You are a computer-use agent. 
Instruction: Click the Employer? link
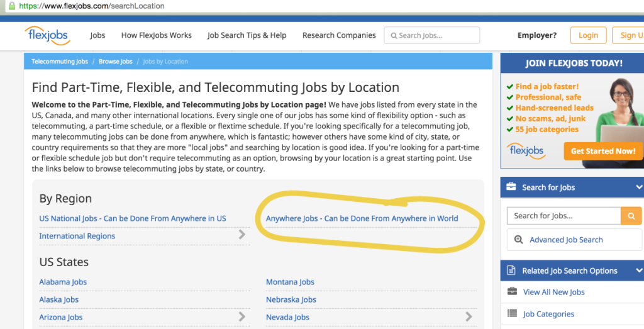(537, 35)
